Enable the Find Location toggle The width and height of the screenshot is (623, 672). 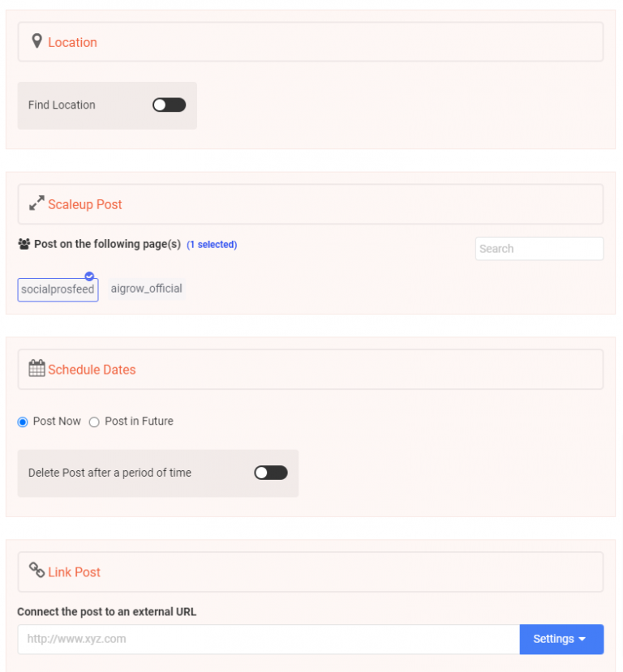(169, 105)
